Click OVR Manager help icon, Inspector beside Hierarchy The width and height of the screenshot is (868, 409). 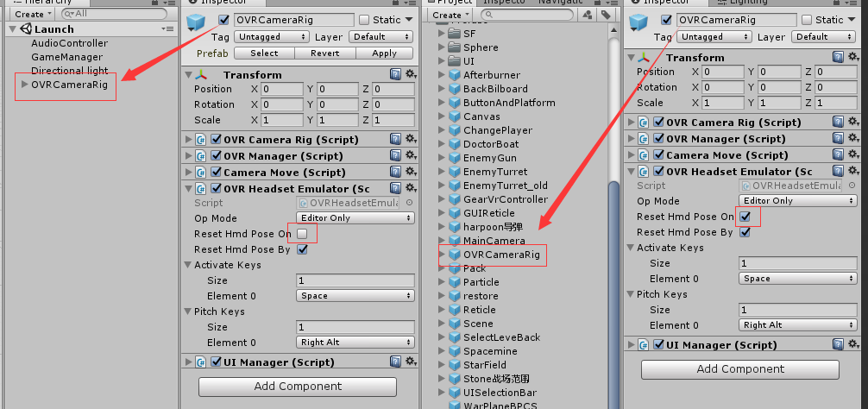(396, 155)
